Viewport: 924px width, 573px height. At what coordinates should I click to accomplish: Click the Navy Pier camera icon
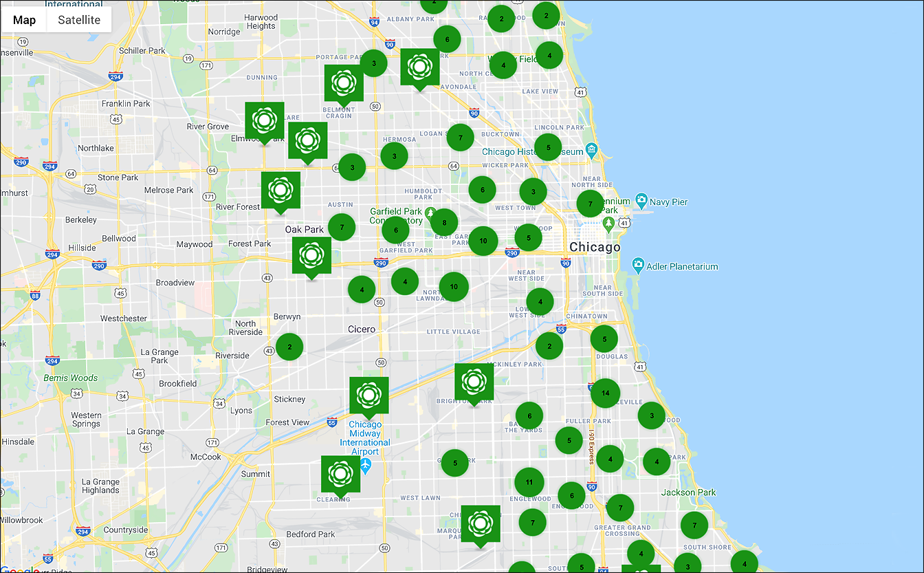641,202
